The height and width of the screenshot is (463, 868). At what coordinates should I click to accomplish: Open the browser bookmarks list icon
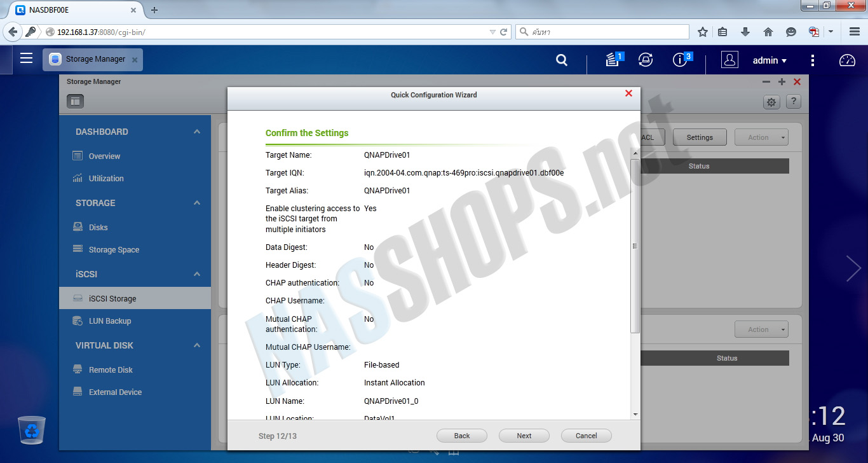(722, 32)
